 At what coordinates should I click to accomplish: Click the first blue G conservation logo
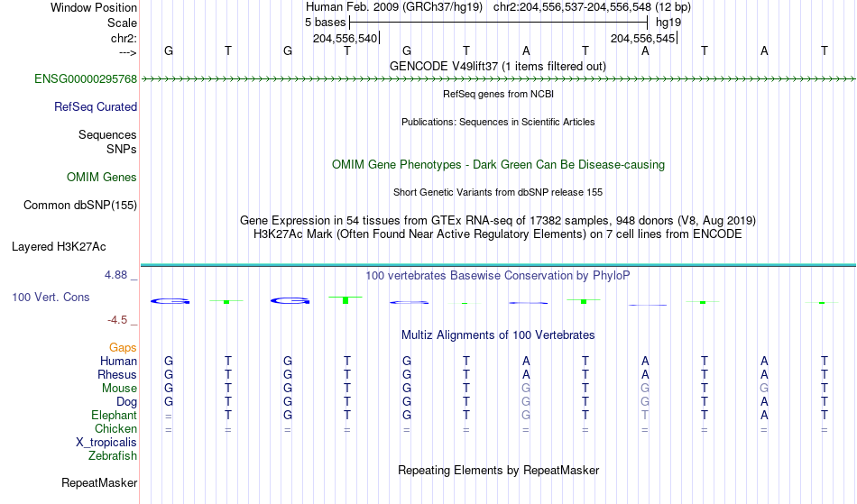click(x=170, y=301)
